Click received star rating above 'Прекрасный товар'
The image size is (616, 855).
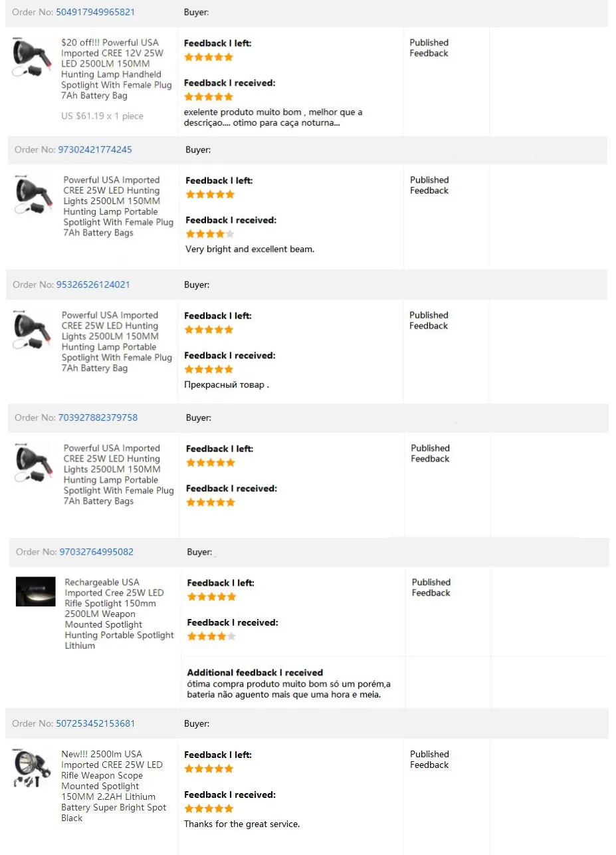209,369
